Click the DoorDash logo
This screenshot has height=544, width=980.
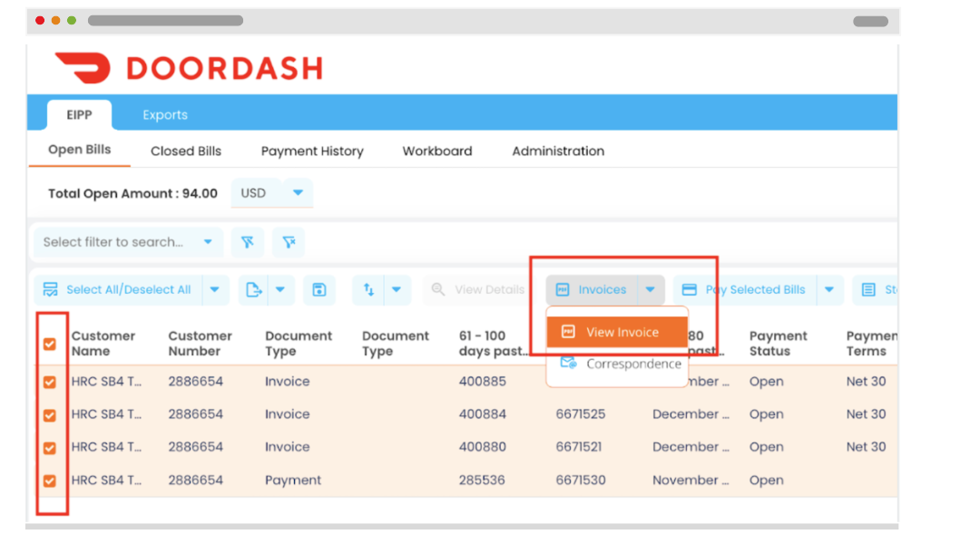tap(189, 66)
